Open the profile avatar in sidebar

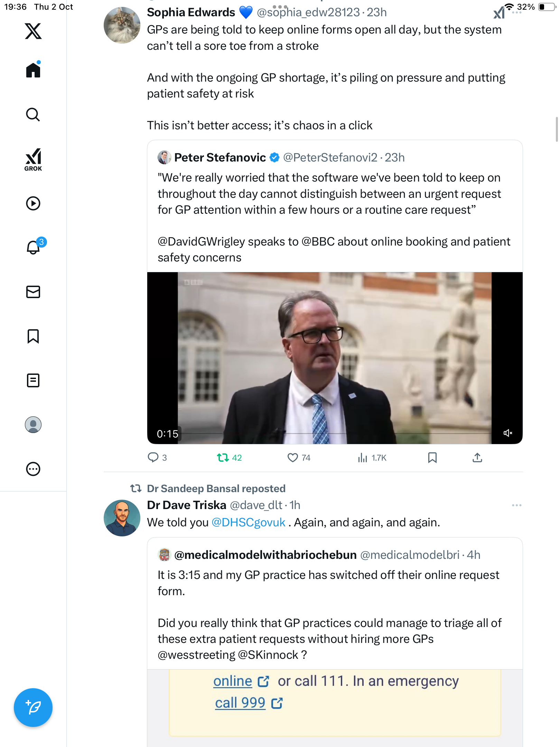point(33,425)
